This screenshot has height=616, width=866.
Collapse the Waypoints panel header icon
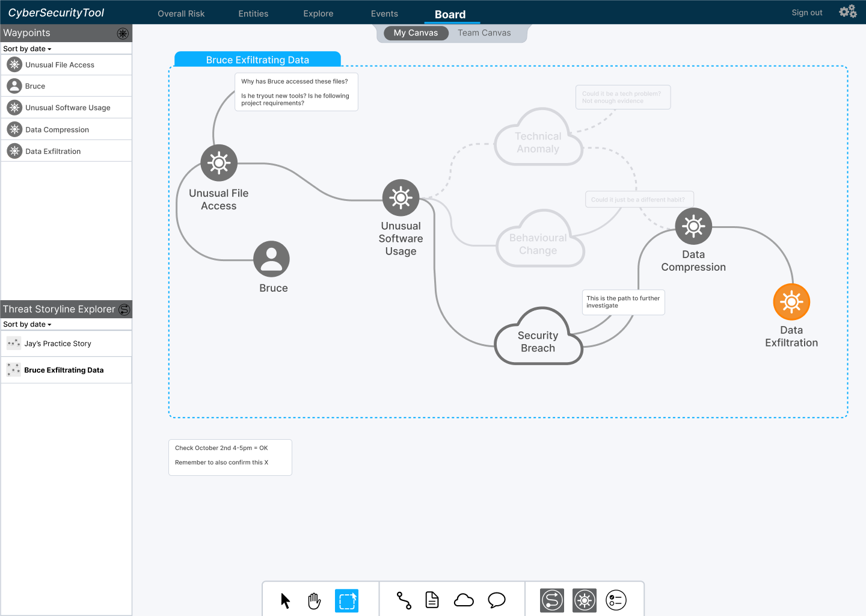coord(123,34)
